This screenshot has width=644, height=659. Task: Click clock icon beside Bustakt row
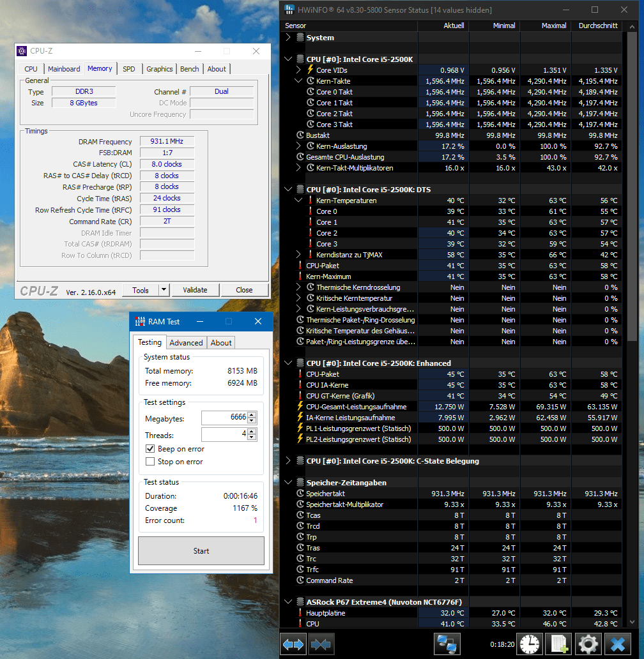click(300, 135)
